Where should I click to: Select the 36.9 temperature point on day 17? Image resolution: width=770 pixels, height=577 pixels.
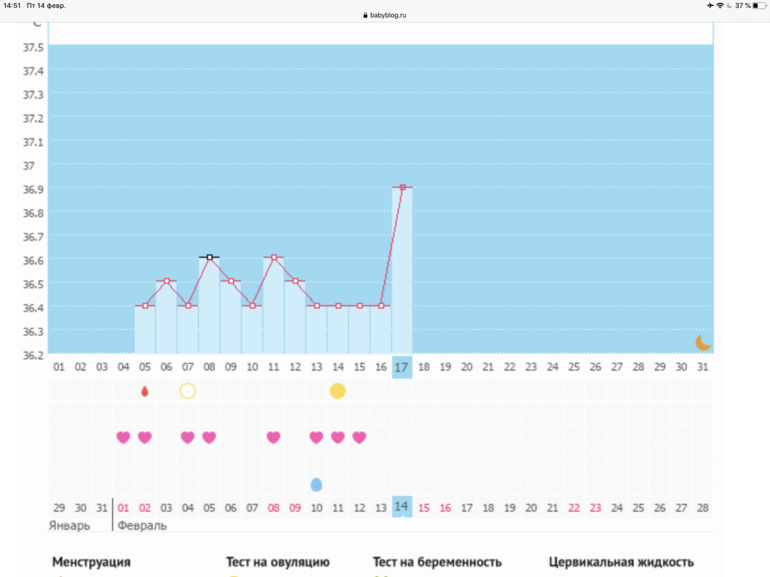coord(402,187)
